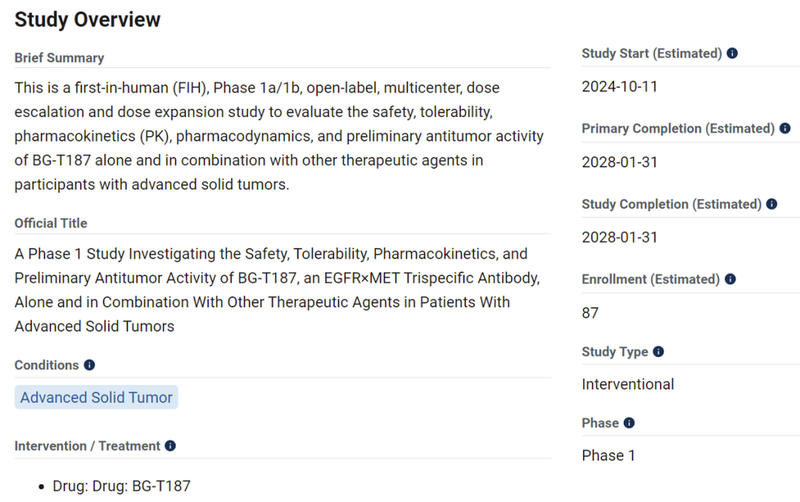Open the Primary Completion (Estimated) info icon
800x502 pixels.
785,129
